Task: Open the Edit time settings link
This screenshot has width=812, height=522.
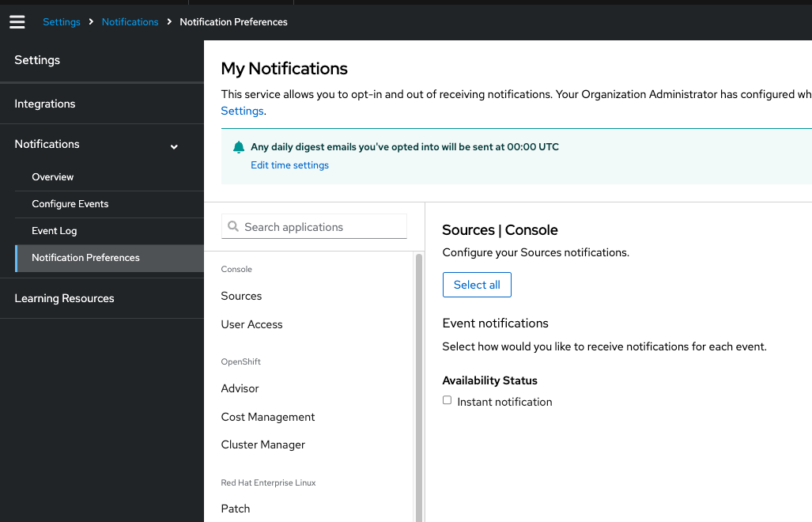Action: [289, 165]
